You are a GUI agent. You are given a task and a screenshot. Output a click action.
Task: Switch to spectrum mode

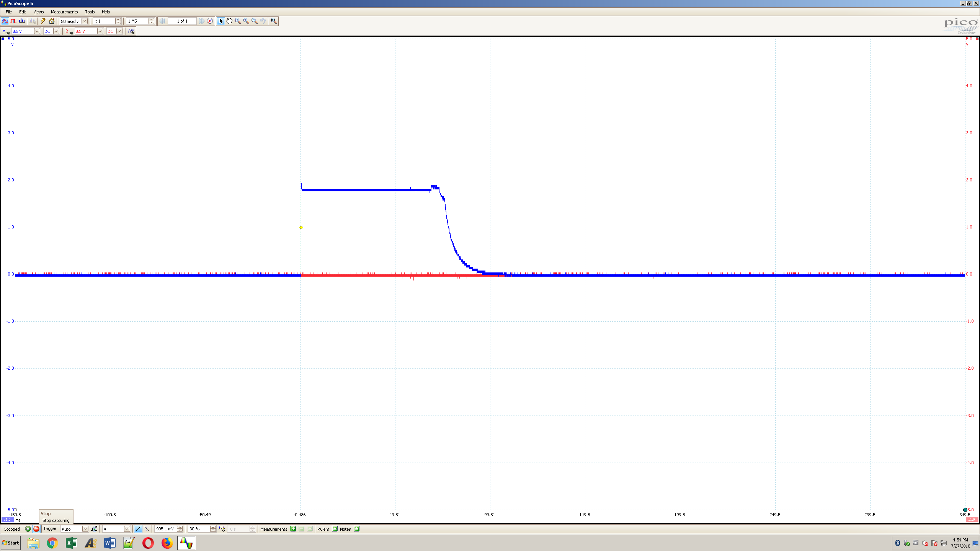tap(22, 21)
